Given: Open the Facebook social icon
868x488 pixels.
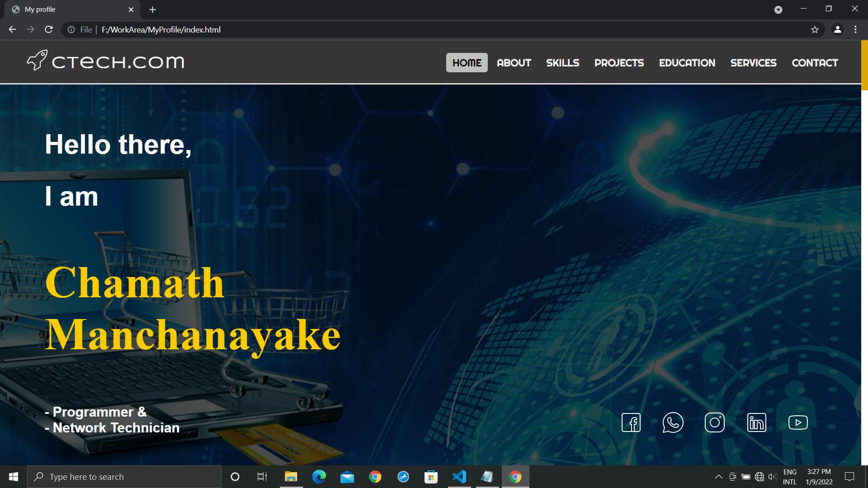Looking at the screenshot, I should click(x=631, y=422).
